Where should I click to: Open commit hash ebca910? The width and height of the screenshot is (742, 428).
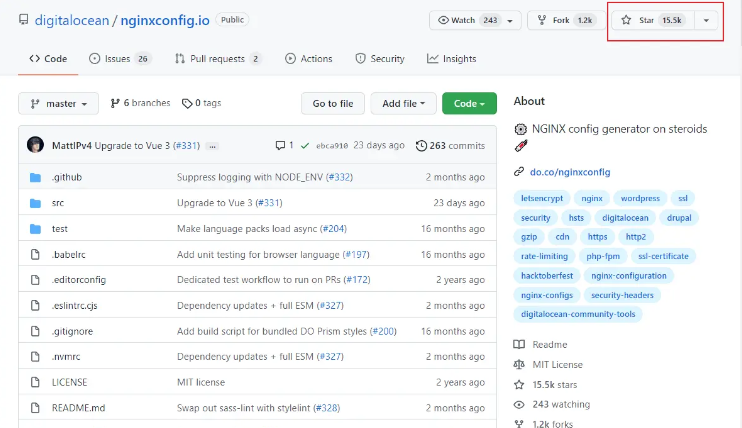[x=332, y=146]
